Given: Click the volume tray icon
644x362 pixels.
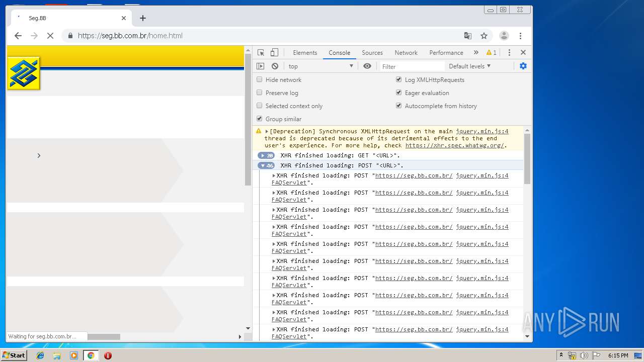Looking at the screenshot, I should click(x=584, y=355).
